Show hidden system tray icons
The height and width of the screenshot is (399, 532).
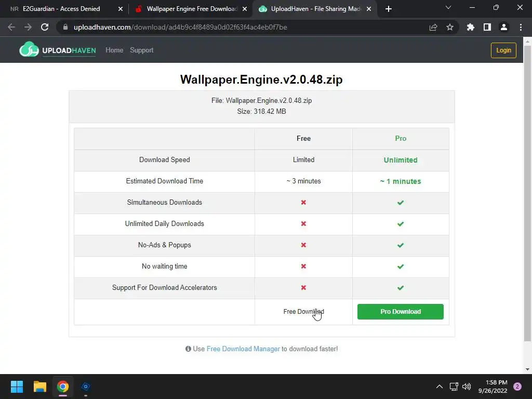[439, 387]
